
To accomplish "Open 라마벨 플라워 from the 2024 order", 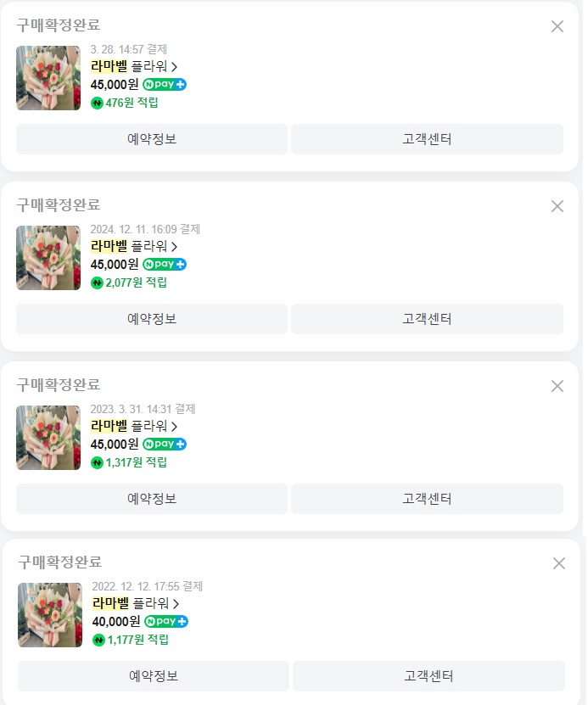I will pyautogui.click(x=134, y=246).
